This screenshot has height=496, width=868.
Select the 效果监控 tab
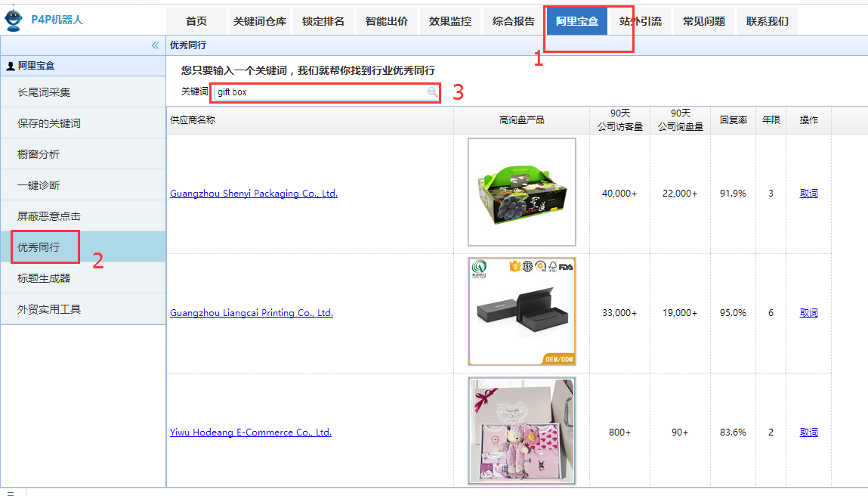click(450, 21)
